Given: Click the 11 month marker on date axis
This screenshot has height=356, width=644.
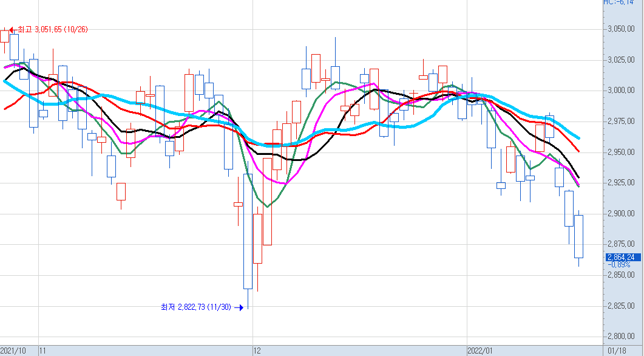Looking at the screenshot, I should (42, 351).
